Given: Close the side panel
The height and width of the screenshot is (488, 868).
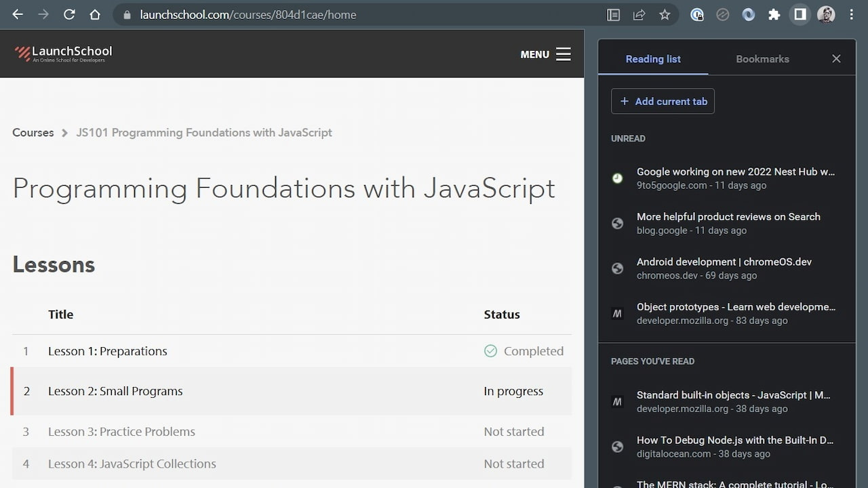Looking at the screenshot, I should click(x=836, y=59).
